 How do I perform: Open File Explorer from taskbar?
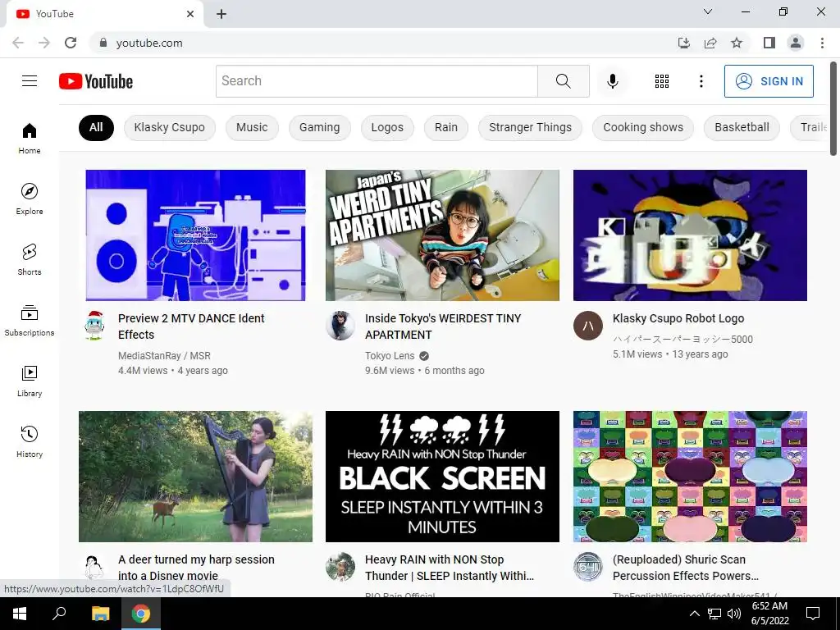[100, 614]
